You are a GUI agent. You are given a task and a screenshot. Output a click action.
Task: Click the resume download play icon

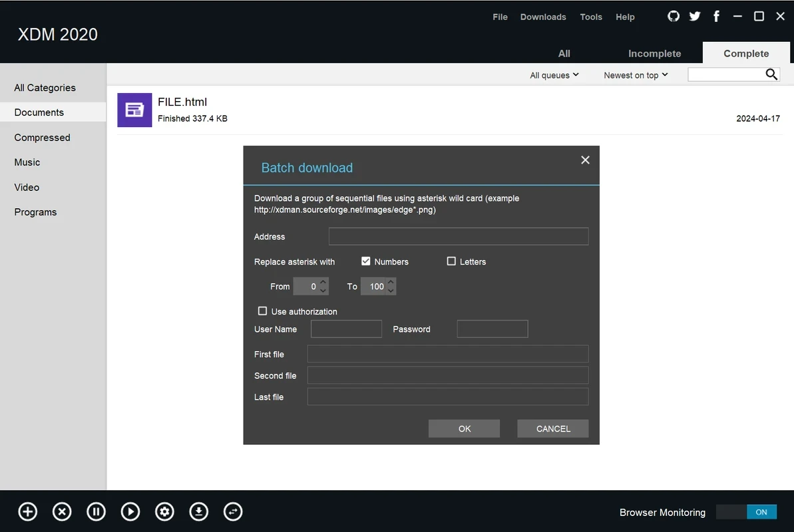pyautogui.click(x=130, y=512)
